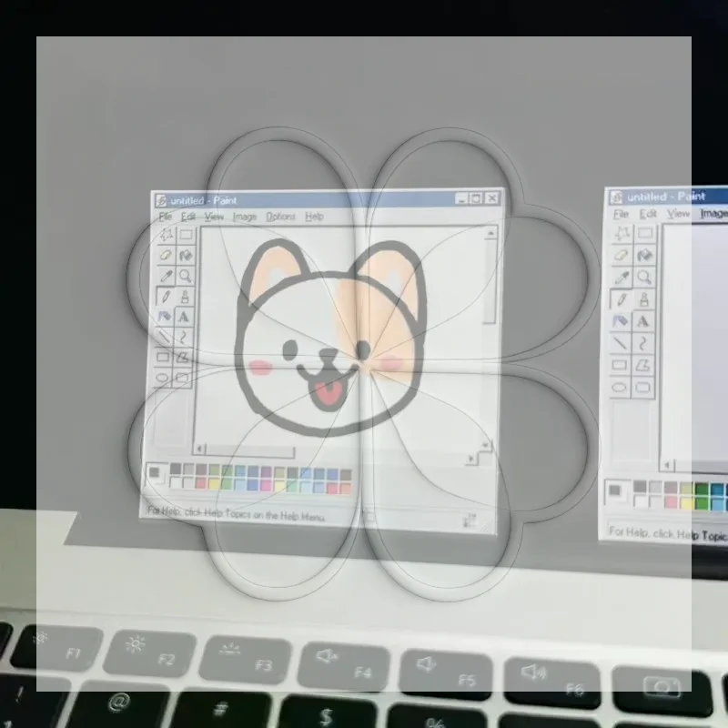Select the Curve tool in the cut-off Paint window

click(642, 343)
